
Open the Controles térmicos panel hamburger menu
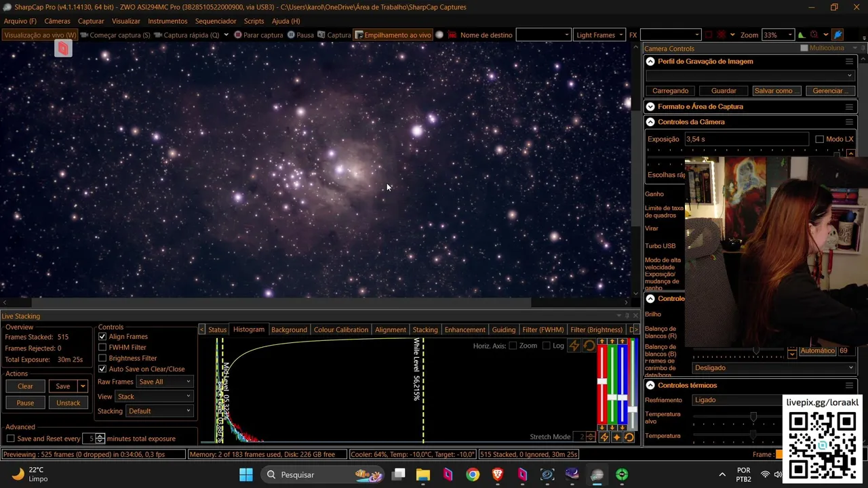point(849,386)
